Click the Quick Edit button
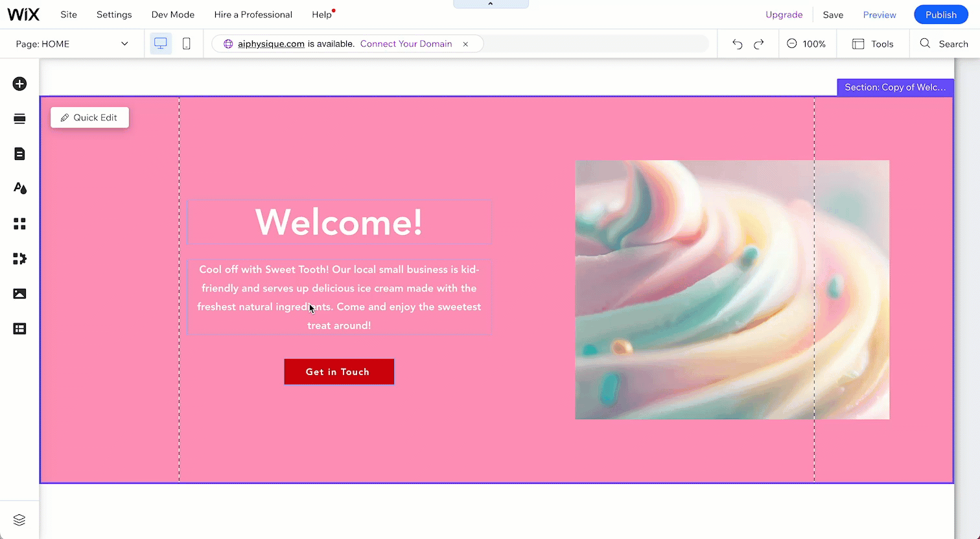980x539 pixels. tap(89, 117)
